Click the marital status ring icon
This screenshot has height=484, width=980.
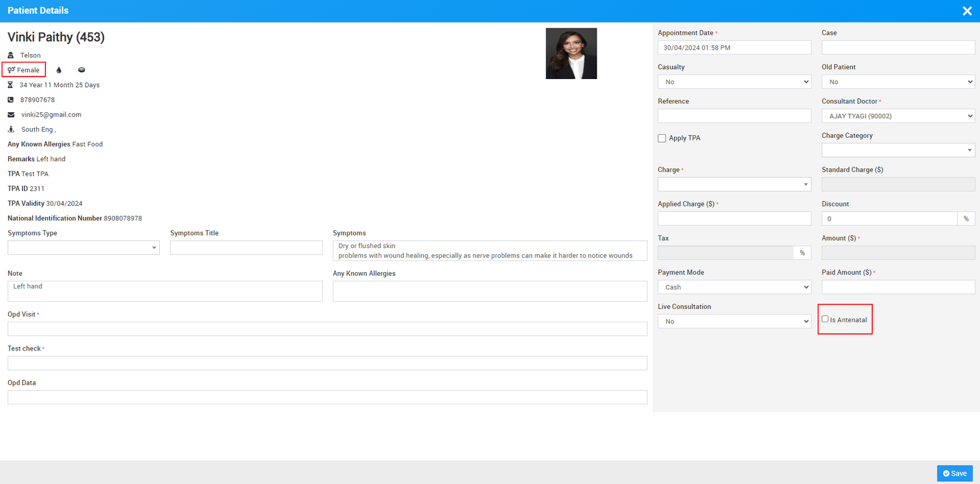click(81, 70)
